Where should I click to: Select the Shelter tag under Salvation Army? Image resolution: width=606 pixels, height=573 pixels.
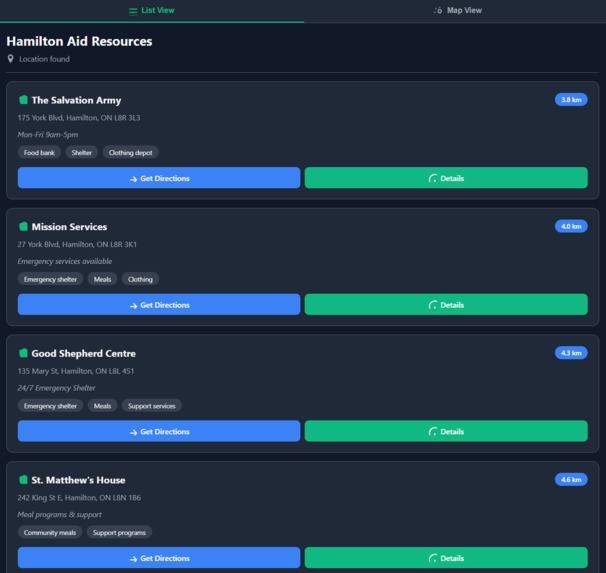click(82, 153)
